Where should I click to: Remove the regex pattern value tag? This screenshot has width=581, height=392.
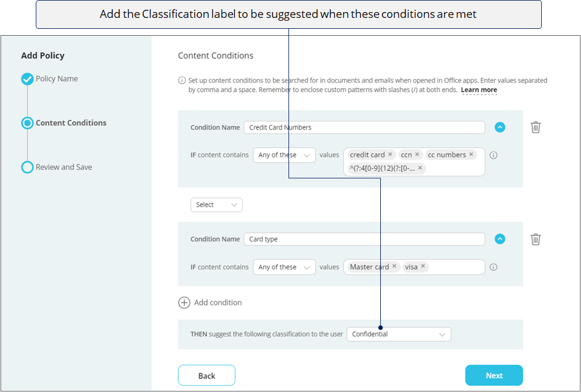click(x=420, y=168)
